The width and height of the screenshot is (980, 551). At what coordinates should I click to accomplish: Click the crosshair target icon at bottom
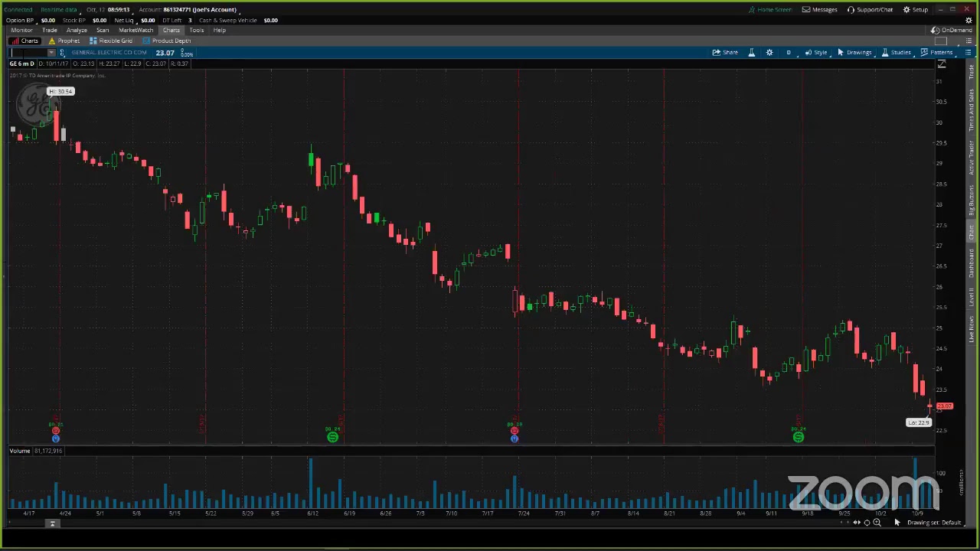point(867,523)
